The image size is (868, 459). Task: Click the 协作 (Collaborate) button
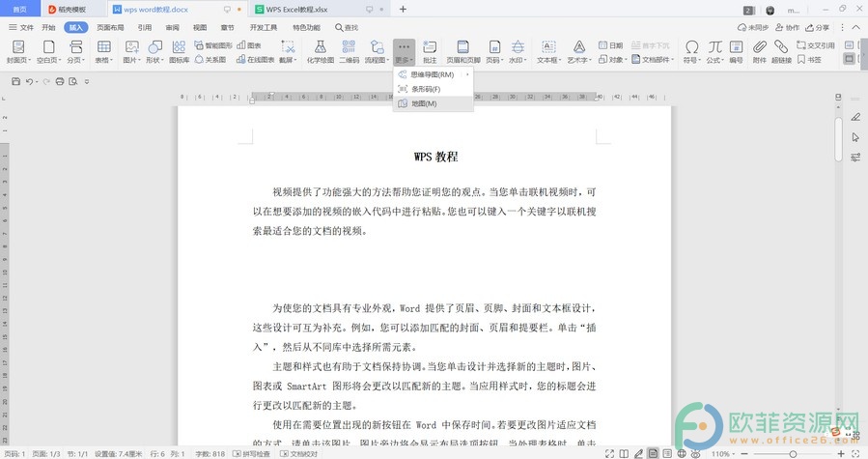787,27
